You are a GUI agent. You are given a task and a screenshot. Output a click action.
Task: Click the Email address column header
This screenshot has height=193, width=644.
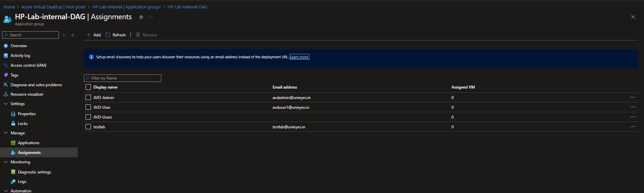coord(285,87)
